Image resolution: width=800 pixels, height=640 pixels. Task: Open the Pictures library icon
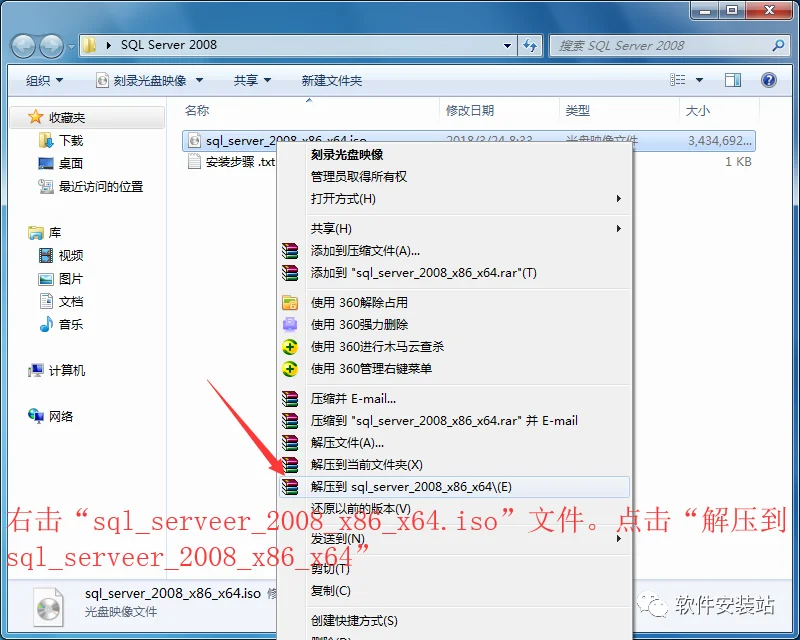[46, 279]
